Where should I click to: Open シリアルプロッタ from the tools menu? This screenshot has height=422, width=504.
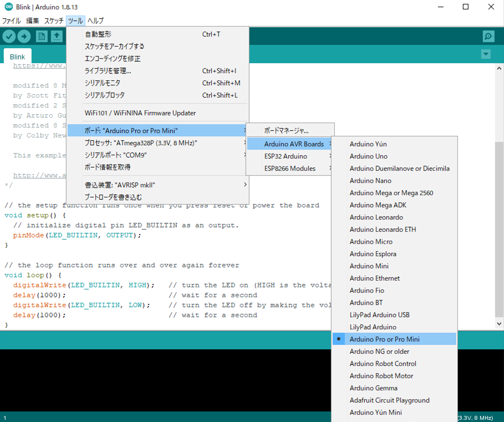pos(157,95)
